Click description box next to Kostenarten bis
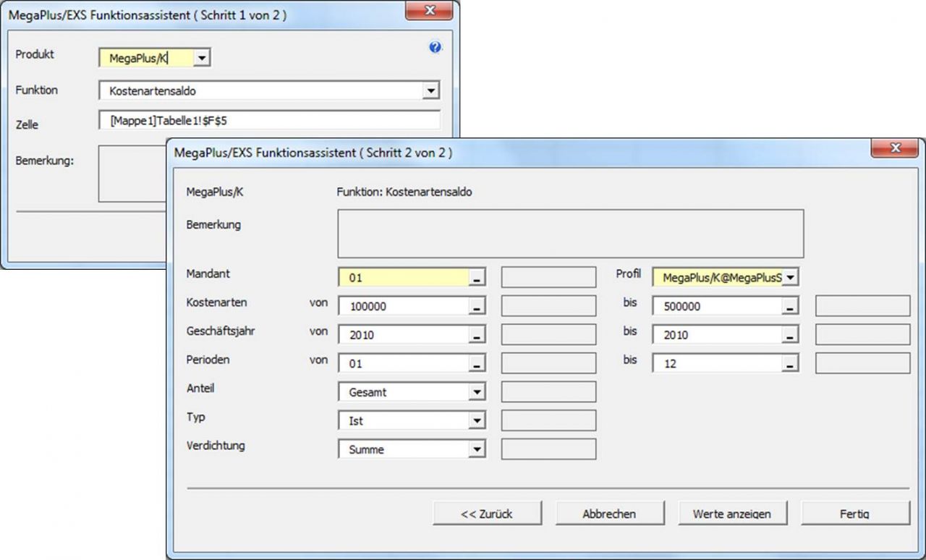The image size is (926, 560). point(863,306)
